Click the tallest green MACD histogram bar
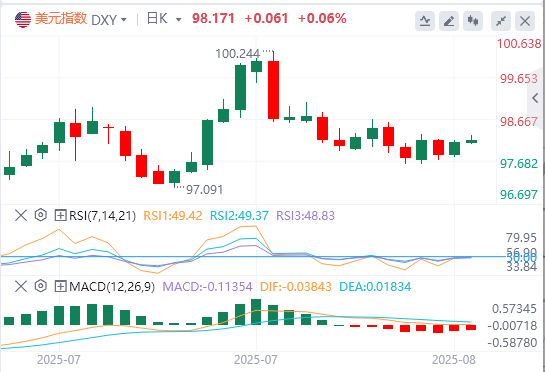The width and height of the screenshot is (545, 372). (x=256, y=312)
